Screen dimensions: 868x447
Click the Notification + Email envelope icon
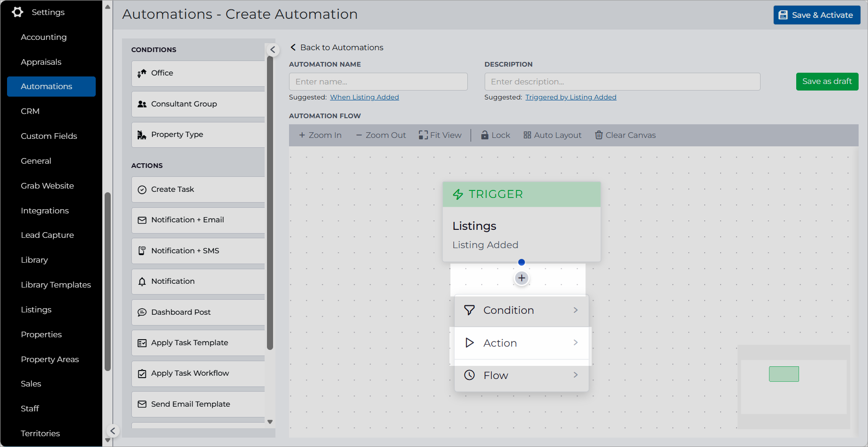142,220
